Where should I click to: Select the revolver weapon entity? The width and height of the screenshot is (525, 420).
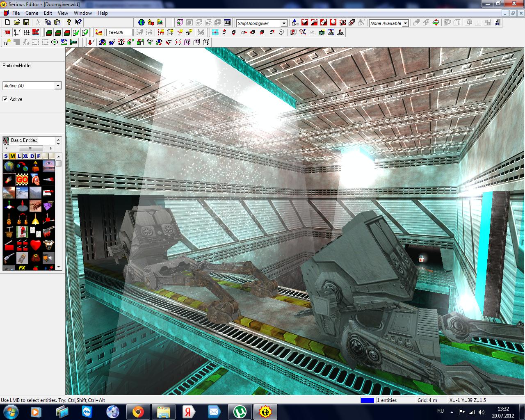click(x=9, y=258)
